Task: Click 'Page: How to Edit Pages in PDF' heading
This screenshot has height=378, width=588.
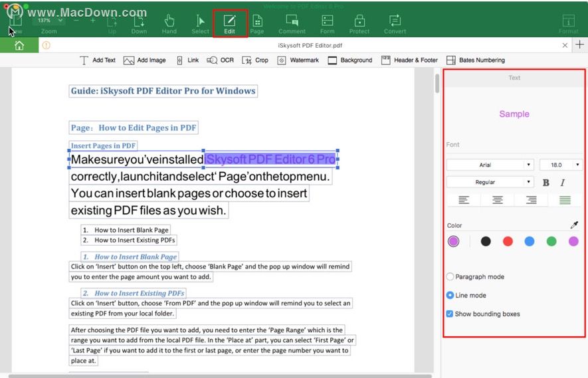Action: pyautogui.click(x=134, y=128)
